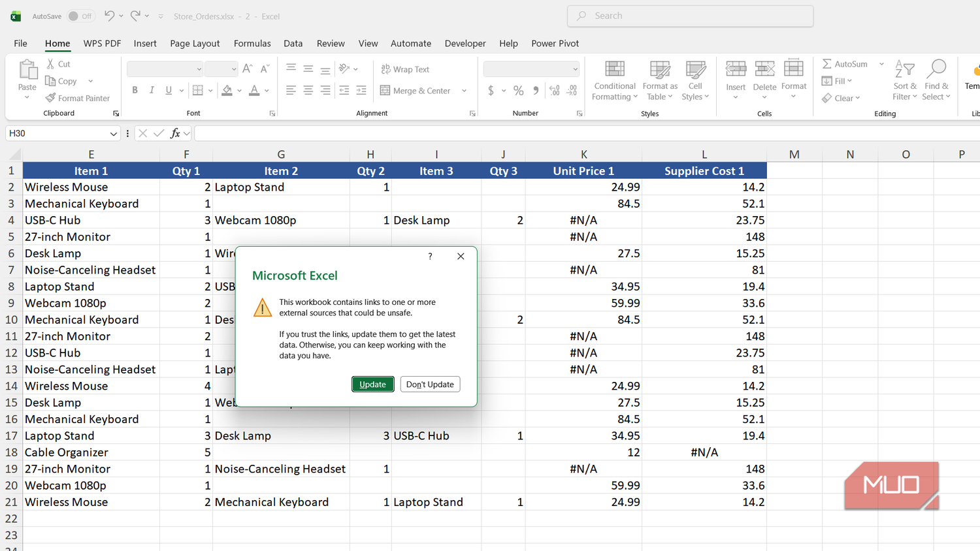The height and width of the screenshot is (551, 980).
Task: Apply Italic formatting
Action: pyautogui.click(x=152, y=90)
